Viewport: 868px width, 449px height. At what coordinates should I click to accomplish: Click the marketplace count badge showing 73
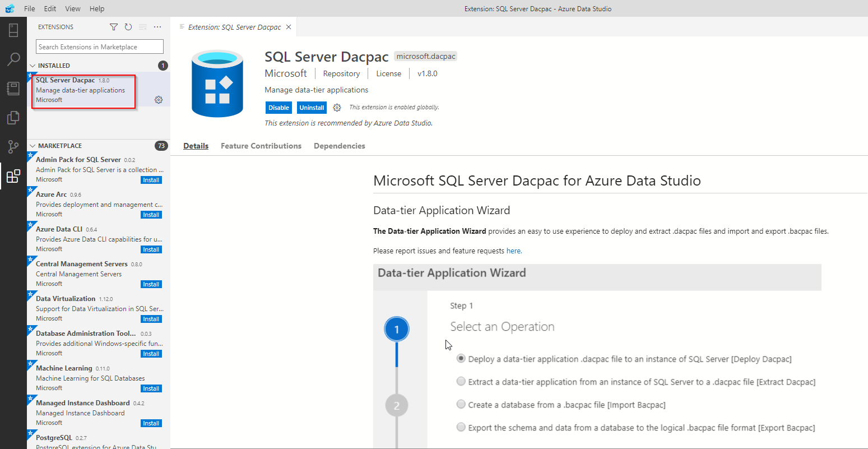(161, 146)
